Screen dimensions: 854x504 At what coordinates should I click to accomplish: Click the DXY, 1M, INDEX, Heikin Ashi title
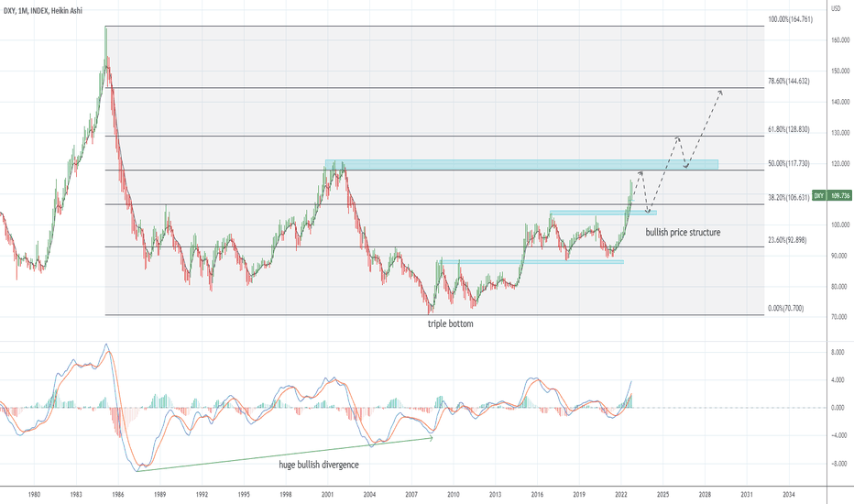point(42,10)
